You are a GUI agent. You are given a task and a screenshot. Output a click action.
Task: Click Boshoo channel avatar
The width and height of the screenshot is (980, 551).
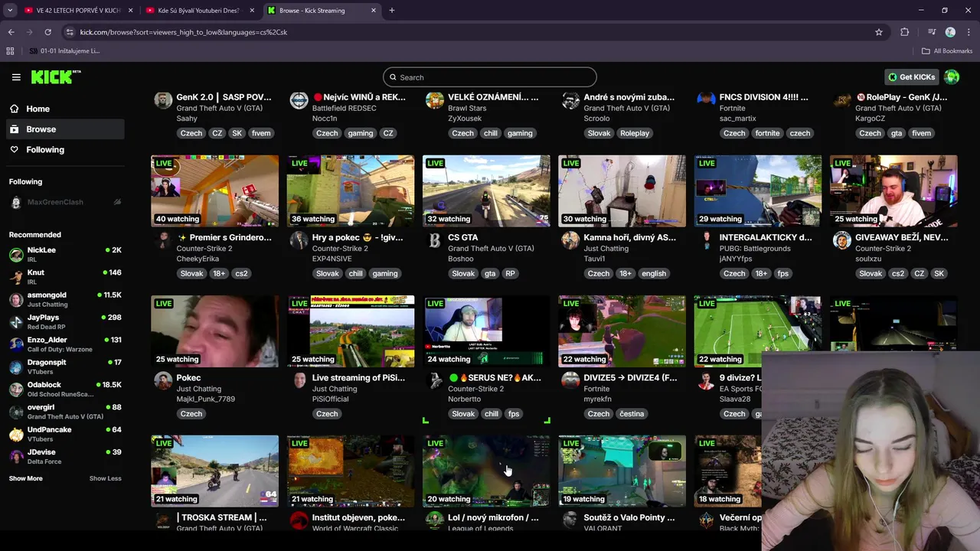pos(434,240)
